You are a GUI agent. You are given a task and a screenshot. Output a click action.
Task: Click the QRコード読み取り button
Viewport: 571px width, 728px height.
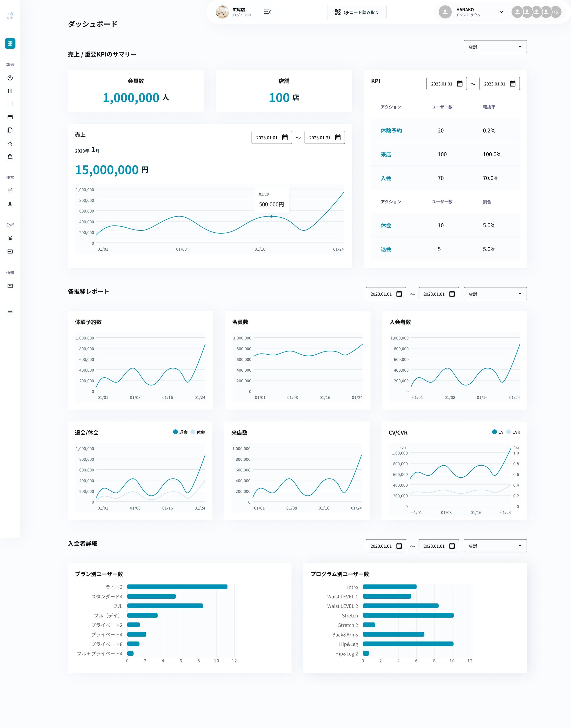coord(356,12)
